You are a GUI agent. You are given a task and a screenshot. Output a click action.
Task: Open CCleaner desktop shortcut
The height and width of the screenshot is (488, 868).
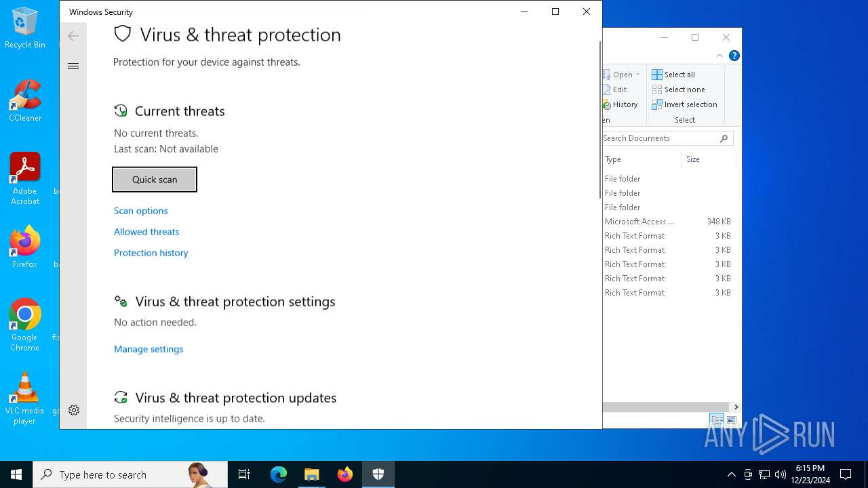coord(25,101)
